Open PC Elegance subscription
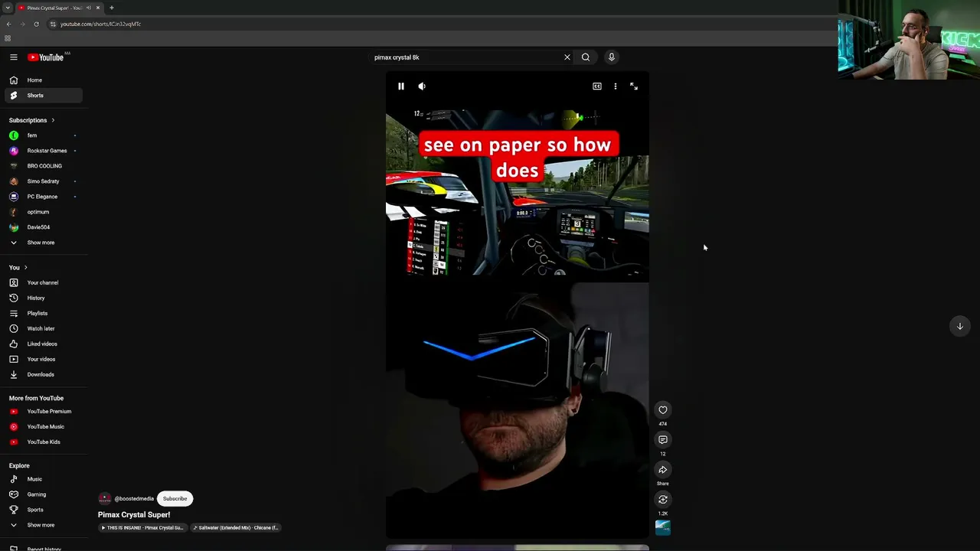Image resolution: width=980 pixels, height=551 pixels. coord(43,197)
